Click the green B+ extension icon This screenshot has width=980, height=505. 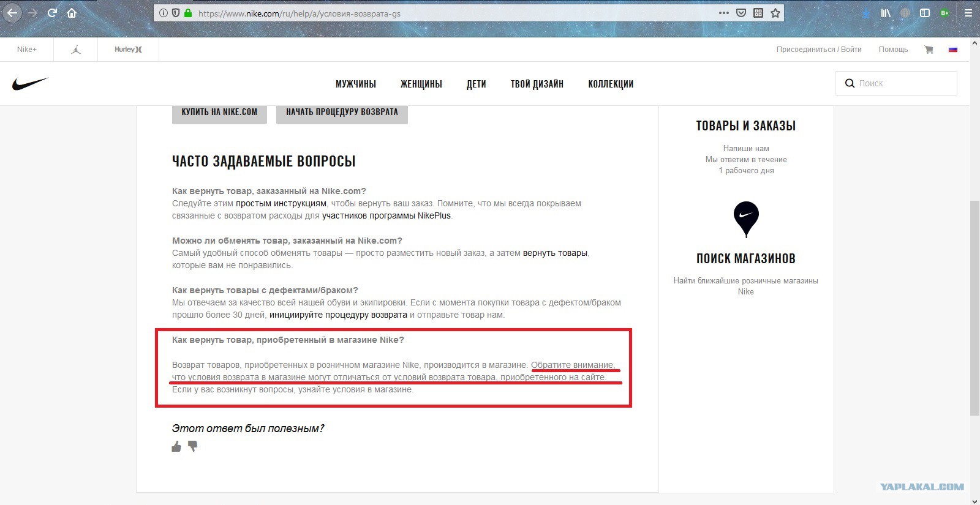pos(944,13)
